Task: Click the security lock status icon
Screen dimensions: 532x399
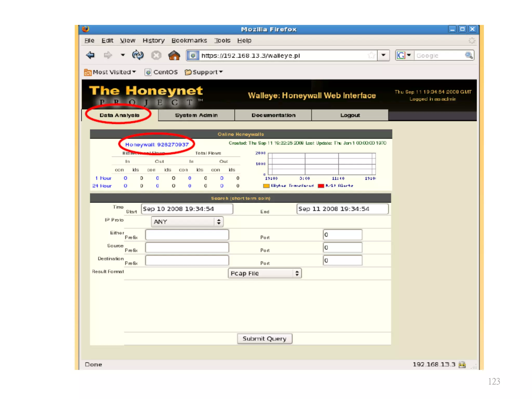Action: coord(462,365)
